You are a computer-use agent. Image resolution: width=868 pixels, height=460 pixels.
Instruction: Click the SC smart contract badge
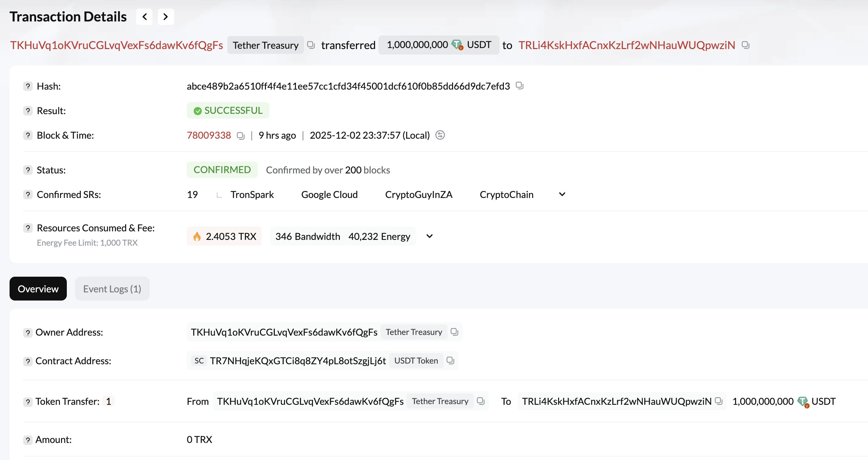199,361
